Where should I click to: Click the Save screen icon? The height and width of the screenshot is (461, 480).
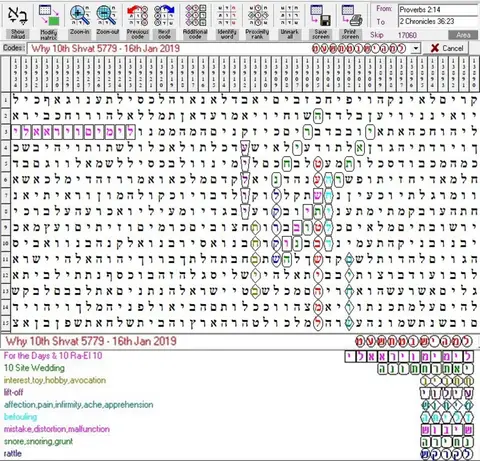click(x=320, y=15)
